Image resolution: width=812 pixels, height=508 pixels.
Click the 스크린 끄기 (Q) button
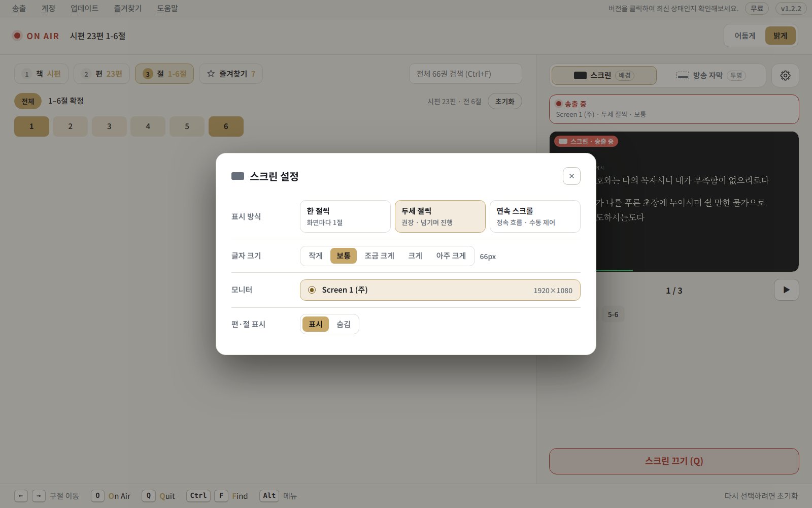(x=674, y=461)
